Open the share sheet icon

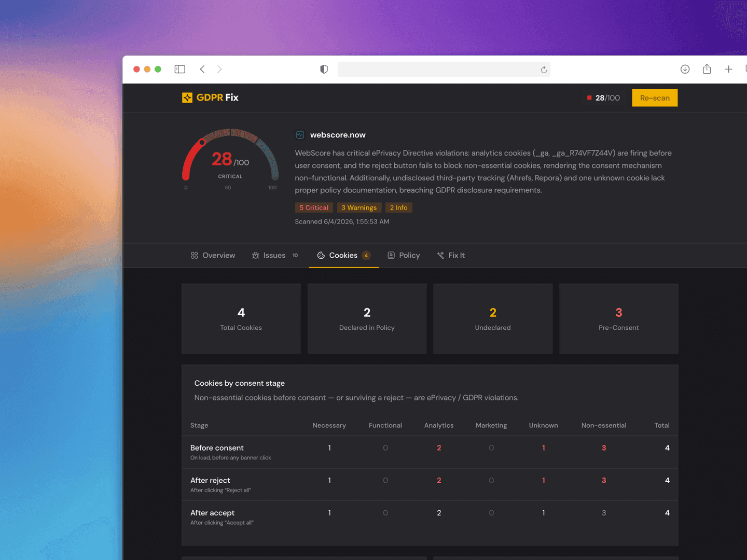pyautogui.click(x=707, y=69)
